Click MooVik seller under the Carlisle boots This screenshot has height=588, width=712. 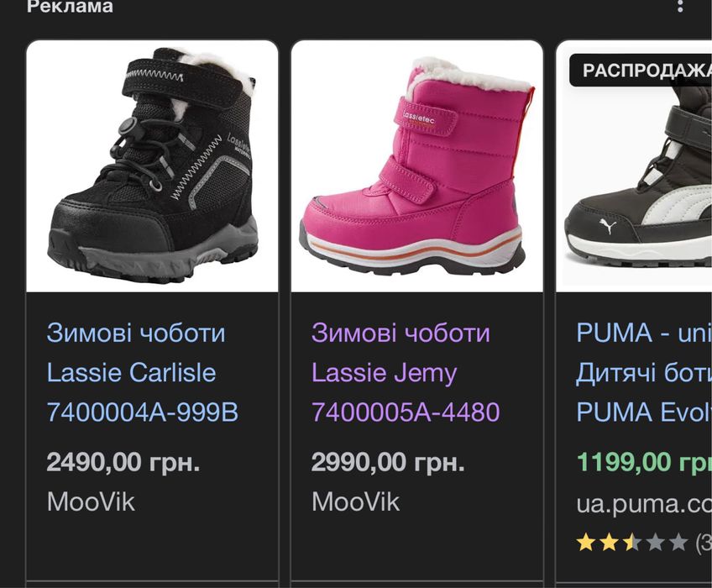click(91, 502)
